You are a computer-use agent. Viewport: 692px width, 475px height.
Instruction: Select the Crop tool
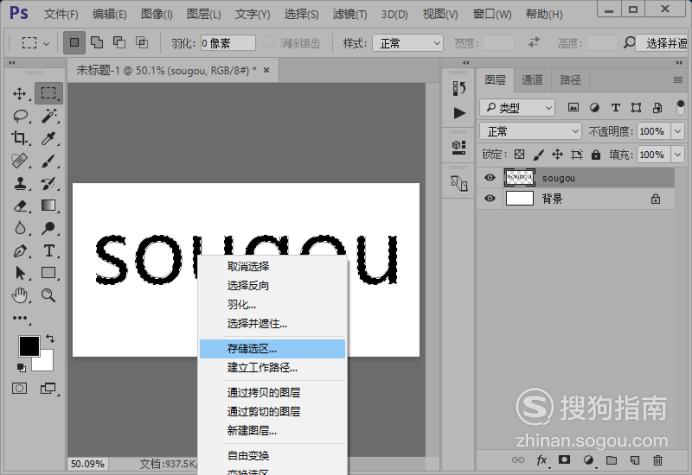pos(19,138)
